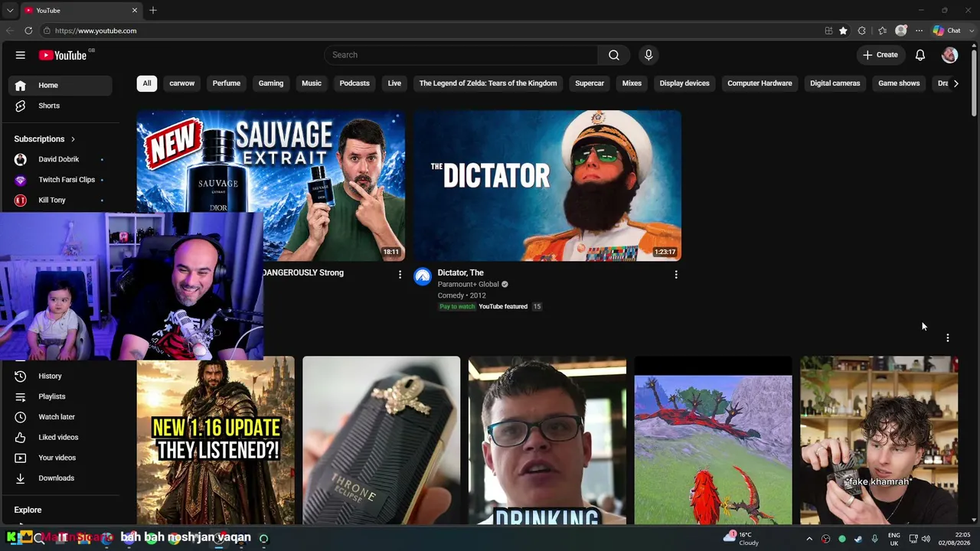
Task: Select the Live filter chip
Action: (x=394, y=83)
